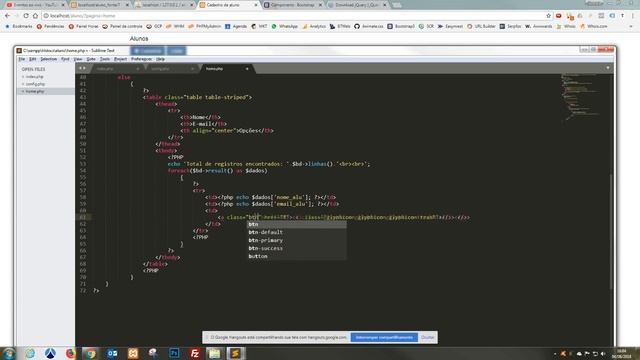Switch to the index.php editor tab
The image size is (640, 360).
point(115,69)
